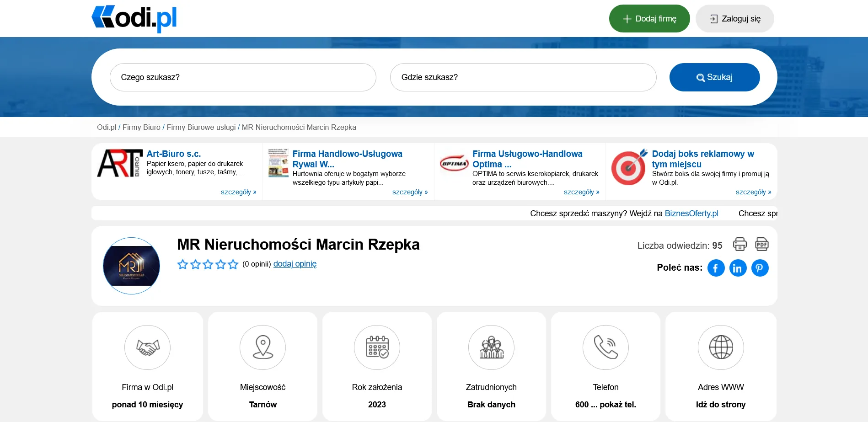Image resolution: width=868 pixels, height=422 pixels.
Task: Open the Zaloguj się login button
Action: tap(735, 19)
